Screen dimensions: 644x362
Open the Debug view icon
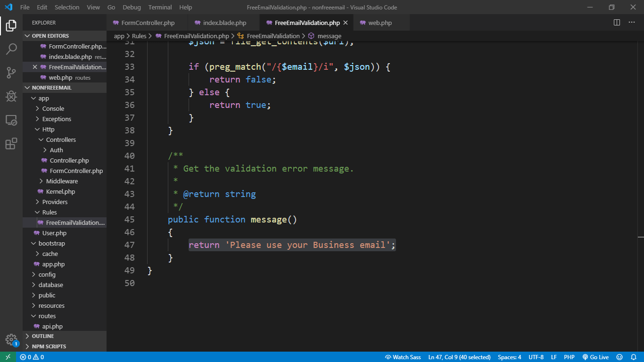pyautogui.click(x=11, y=96)
